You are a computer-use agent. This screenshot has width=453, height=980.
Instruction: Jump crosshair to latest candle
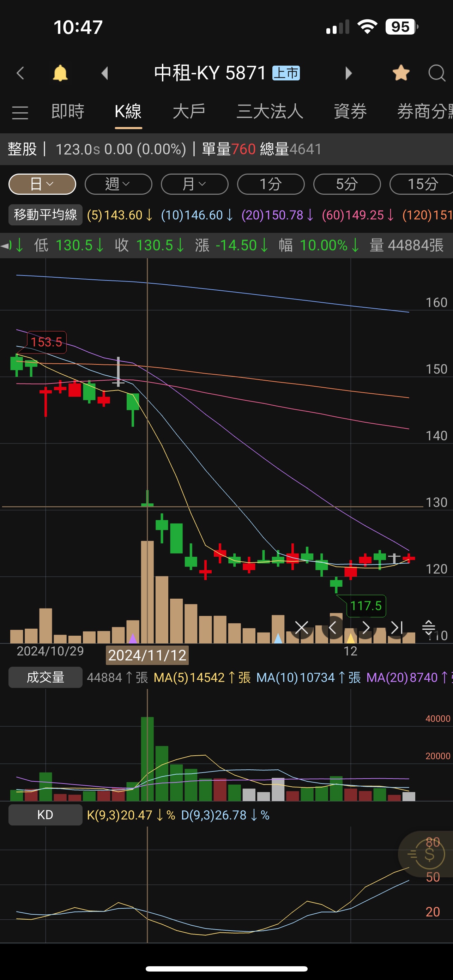click(x=397, y=628)
